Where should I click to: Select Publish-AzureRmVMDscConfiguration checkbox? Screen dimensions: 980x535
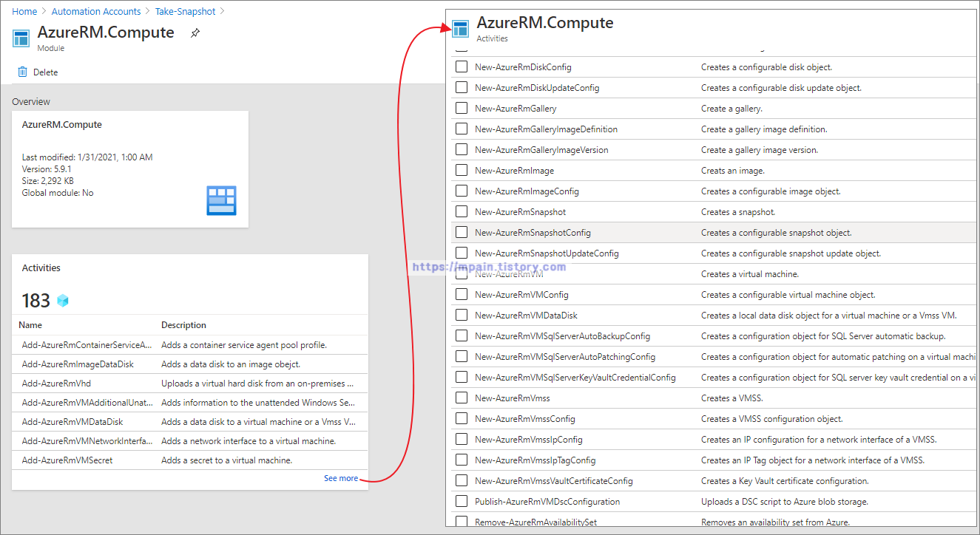coord(462,501)
